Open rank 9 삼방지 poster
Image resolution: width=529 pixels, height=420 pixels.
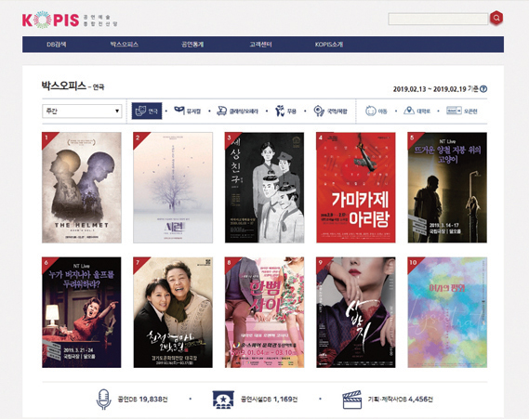coord(356,312)
